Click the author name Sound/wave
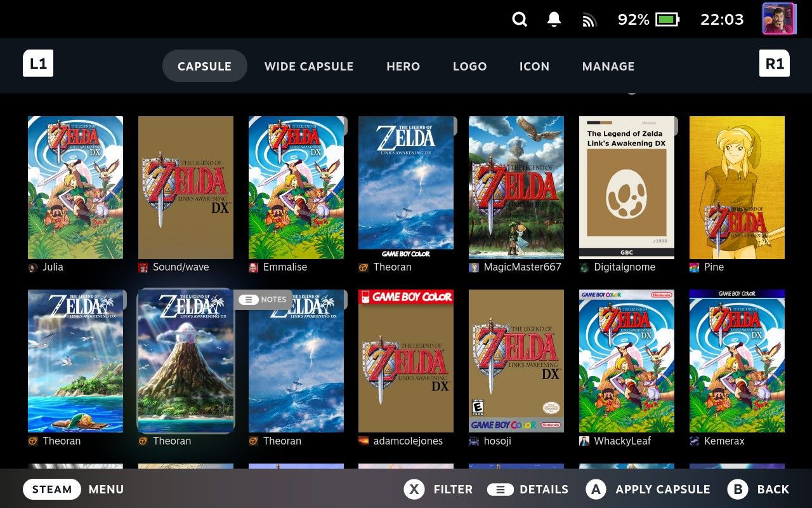Image resolution: width=812 pixels, height=508 pixels. point(181,267)
